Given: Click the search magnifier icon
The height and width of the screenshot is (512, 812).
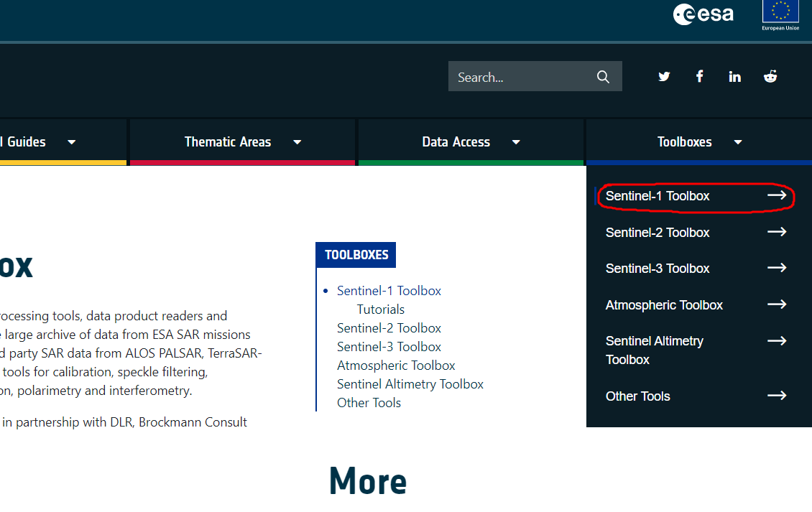Looking at the screenshot, I should [603, 77].
